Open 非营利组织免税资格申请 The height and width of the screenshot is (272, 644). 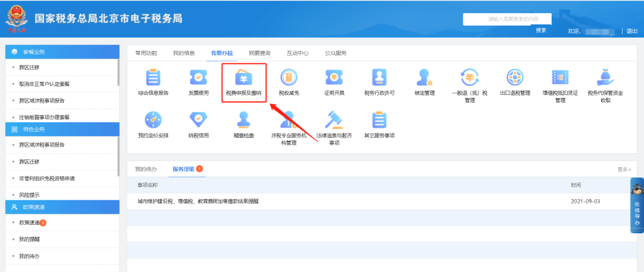(47, 178)
